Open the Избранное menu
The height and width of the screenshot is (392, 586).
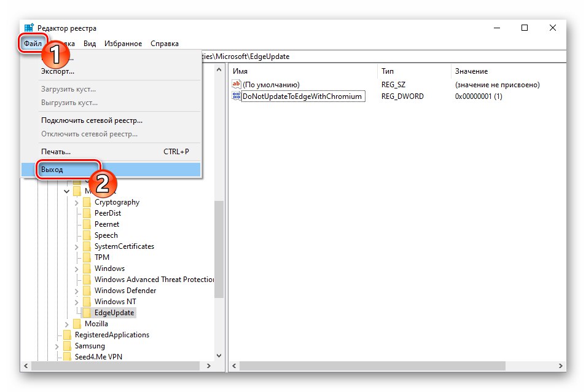[x=123, y=44]
